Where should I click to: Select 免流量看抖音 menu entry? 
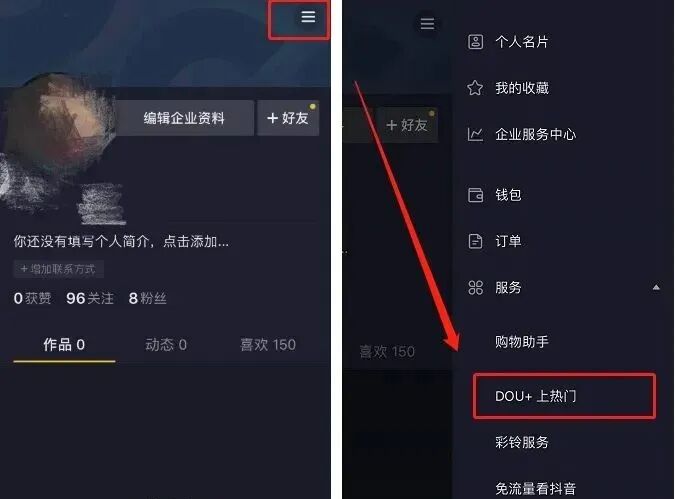tap(536, 488)
